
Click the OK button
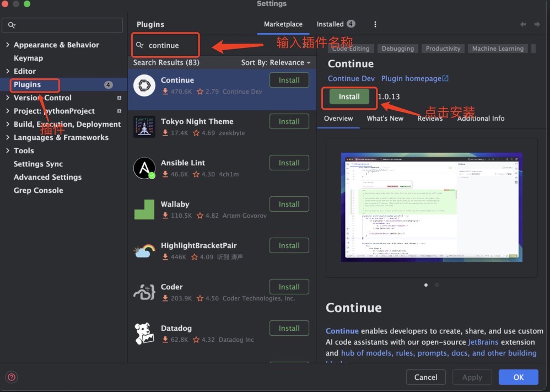pos(519,377)
